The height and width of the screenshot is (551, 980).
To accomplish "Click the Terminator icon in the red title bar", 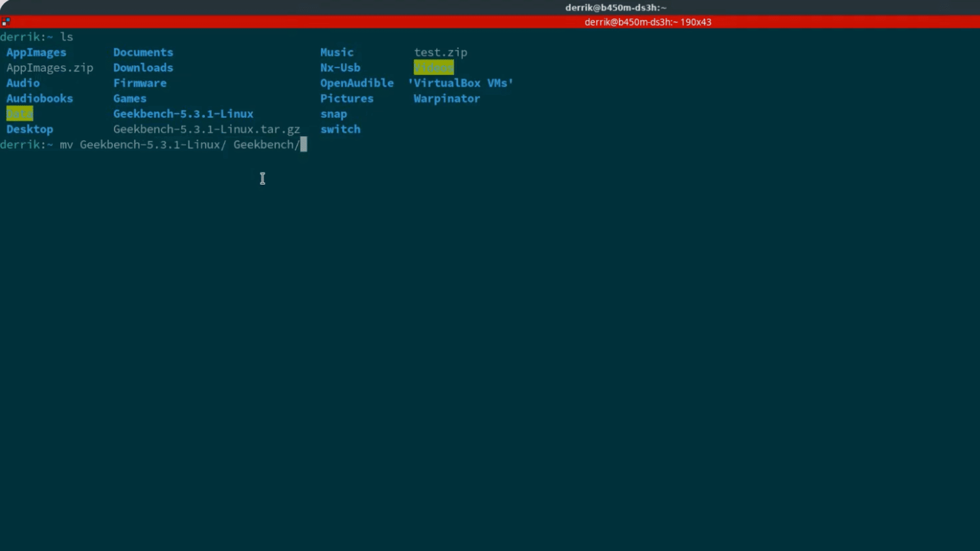I will [6, 21].
